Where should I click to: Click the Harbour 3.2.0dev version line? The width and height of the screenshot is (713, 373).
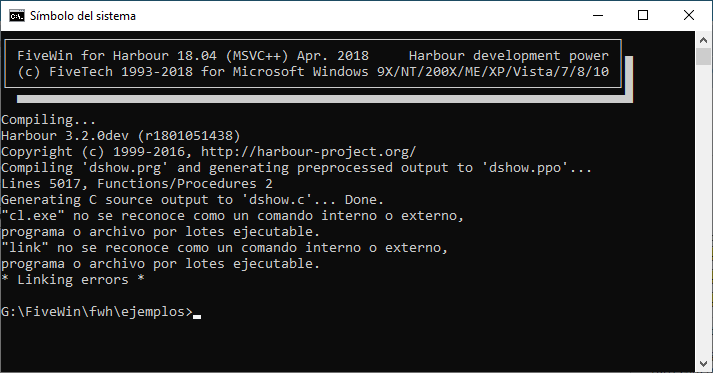tap(121, 136)
